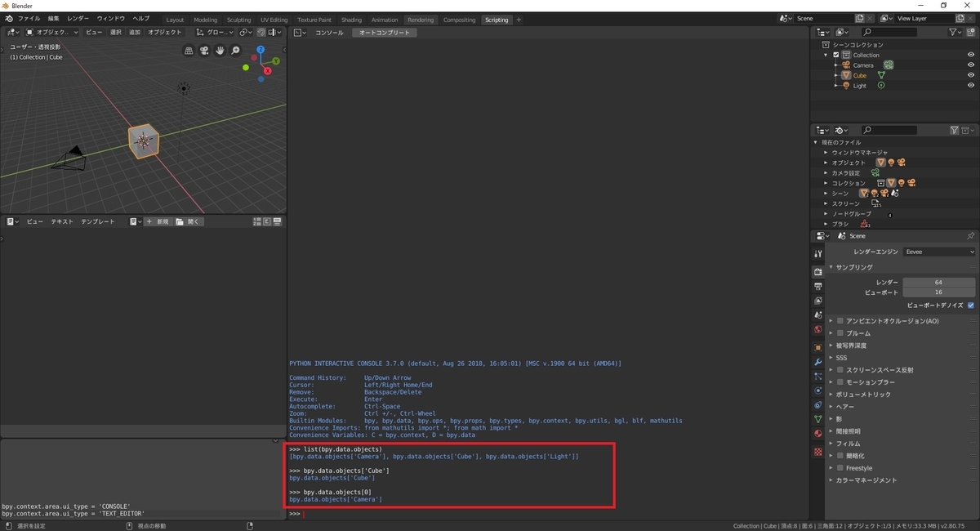The width and height of the screenshot is (980, 531).
Task: Click the 開く button in text editor
Action: coord(188,221)
